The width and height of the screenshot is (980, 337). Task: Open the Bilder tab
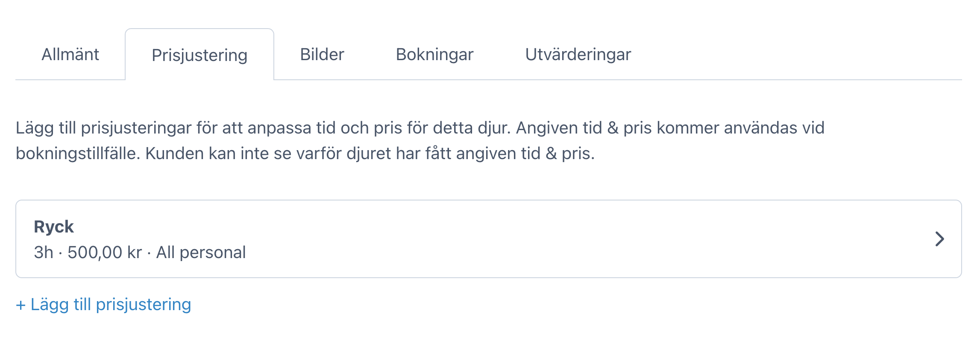(322, 54)
